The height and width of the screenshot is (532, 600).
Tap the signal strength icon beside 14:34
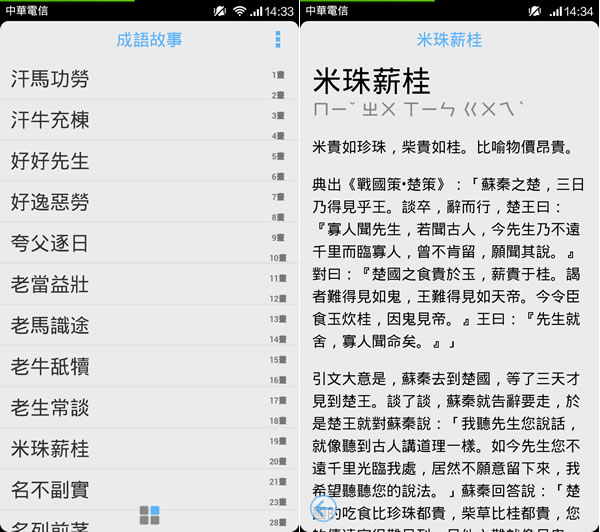(556, 11)
